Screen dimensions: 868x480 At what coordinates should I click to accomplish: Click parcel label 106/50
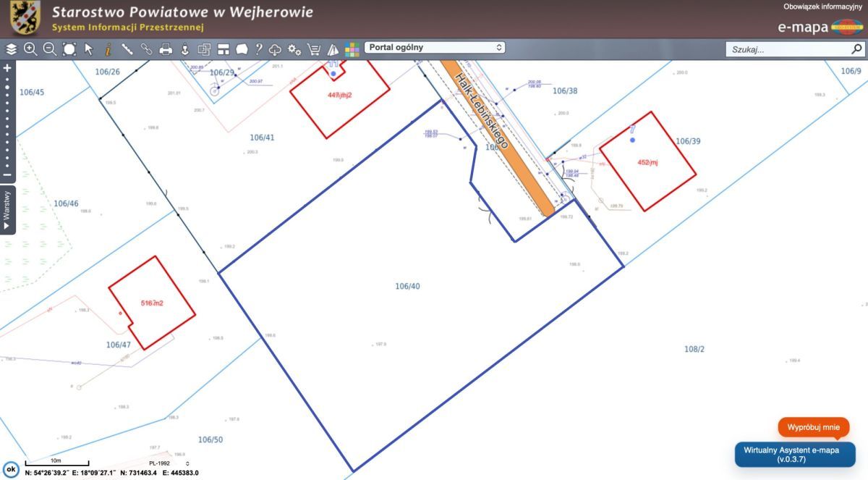coord(210,439)
